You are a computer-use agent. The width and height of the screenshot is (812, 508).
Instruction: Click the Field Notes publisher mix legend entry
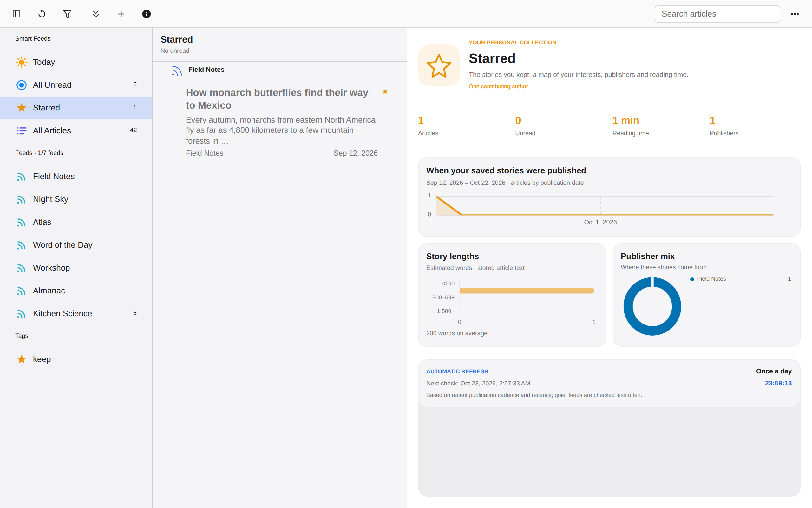point(741,279)
